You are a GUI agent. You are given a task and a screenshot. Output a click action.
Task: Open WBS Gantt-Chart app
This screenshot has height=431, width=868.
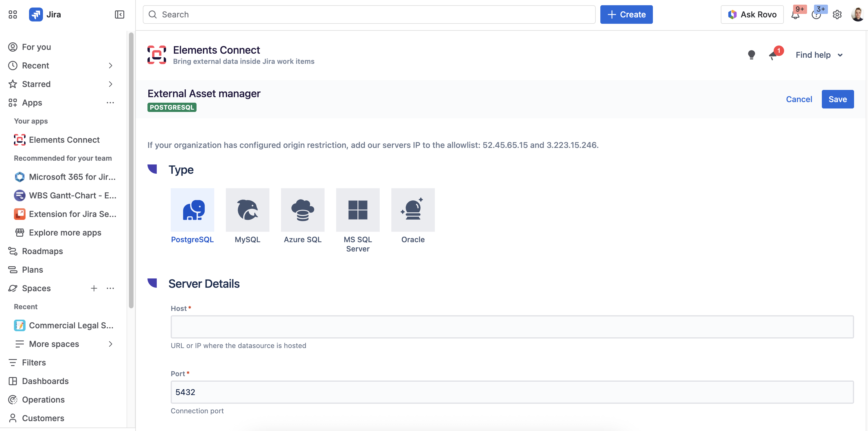(x=65, y=195)
